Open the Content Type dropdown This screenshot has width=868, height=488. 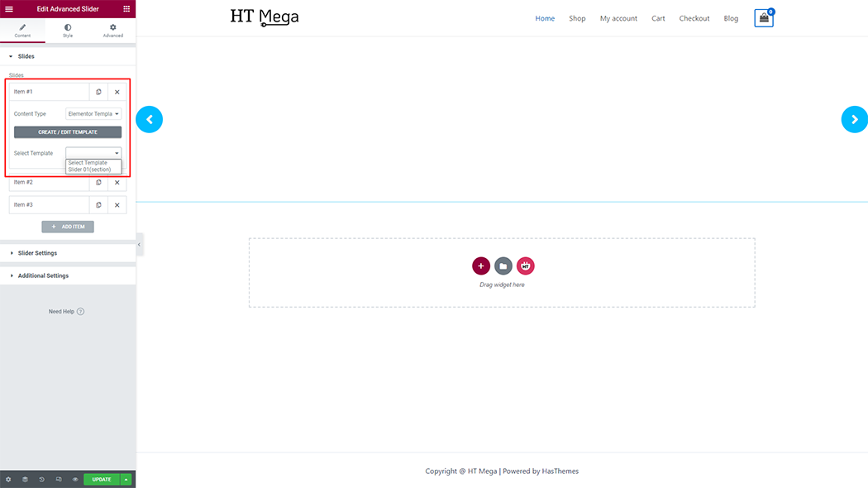93,113
